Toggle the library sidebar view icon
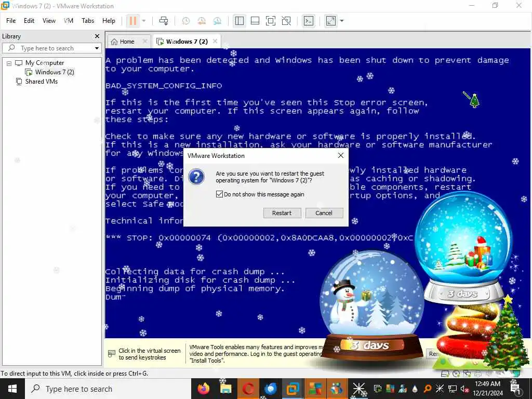Screen dimensions: 532x399 click(239, 21)
